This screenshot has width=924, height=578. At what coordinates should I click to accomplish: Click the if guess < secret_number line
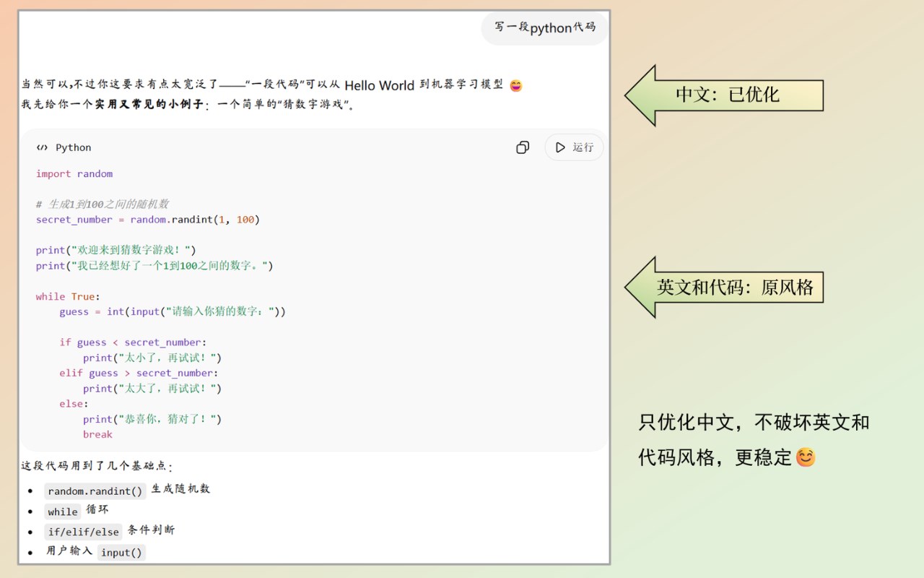point(133,342)
